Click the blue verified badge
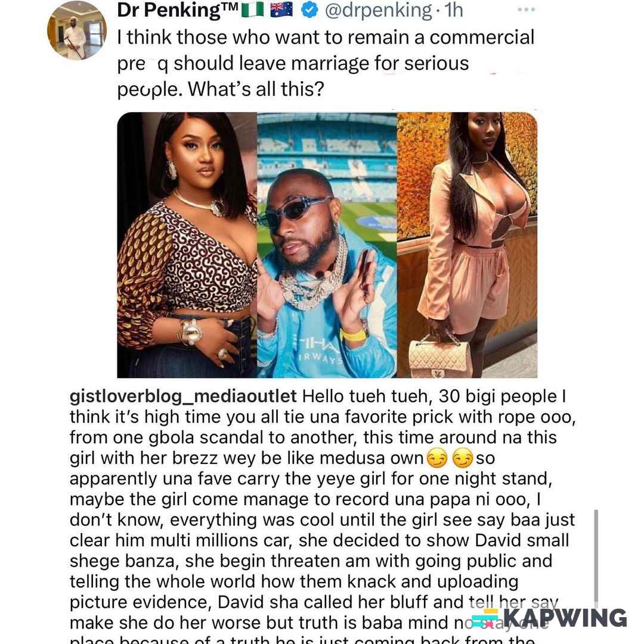644x644 pixels. click(x=309, y=10)
